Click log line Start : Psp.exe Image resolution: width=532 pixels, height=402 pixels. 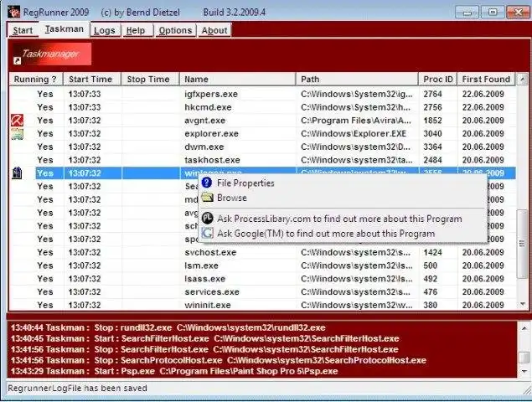tap(174, 371)
